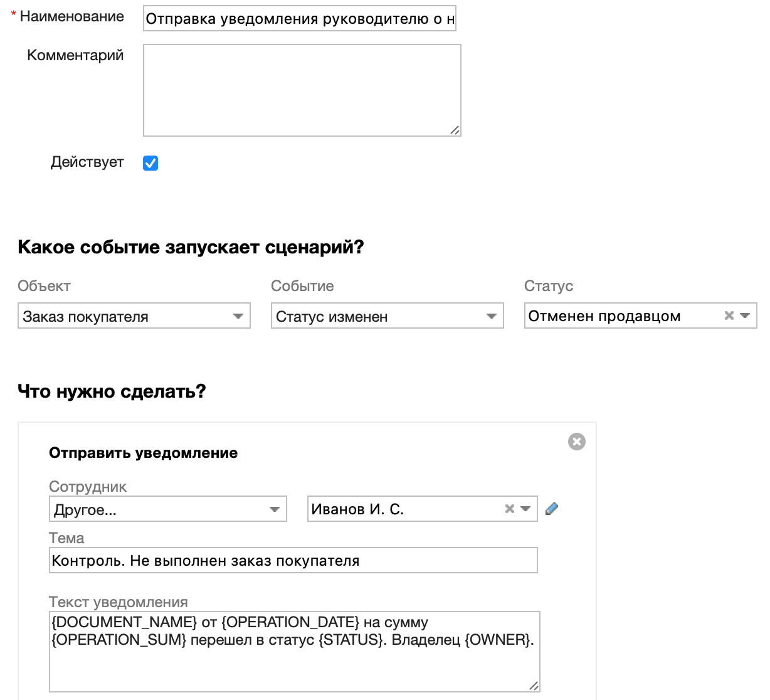The width and height of the screenshot is (770, 700).
Task: Open the Статус изменен event dropdown
Action: pos(387,316)
